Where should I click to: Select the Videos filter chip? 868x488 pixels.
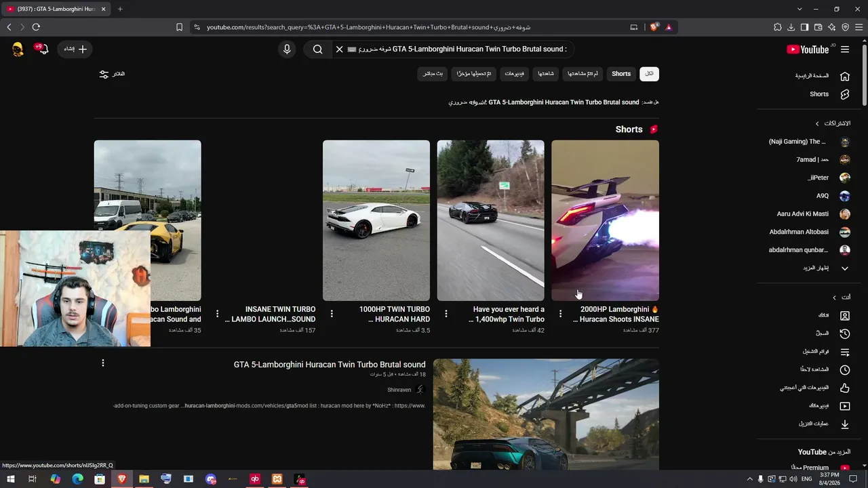point(514,74)
